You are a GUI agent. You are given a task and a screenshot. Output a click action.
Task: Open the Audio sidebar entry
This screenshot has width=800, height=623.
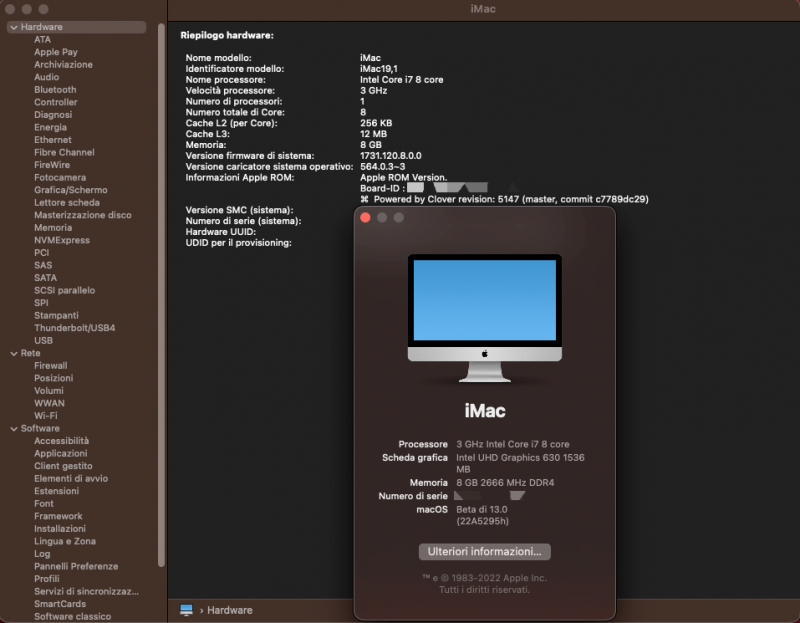pos(46,77)
